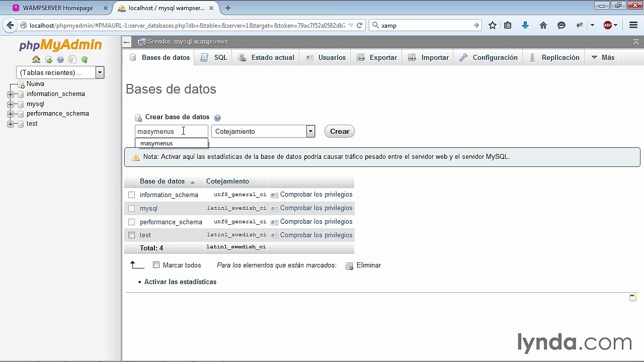Click the Activar las estadísticas link

pos(180,282)
